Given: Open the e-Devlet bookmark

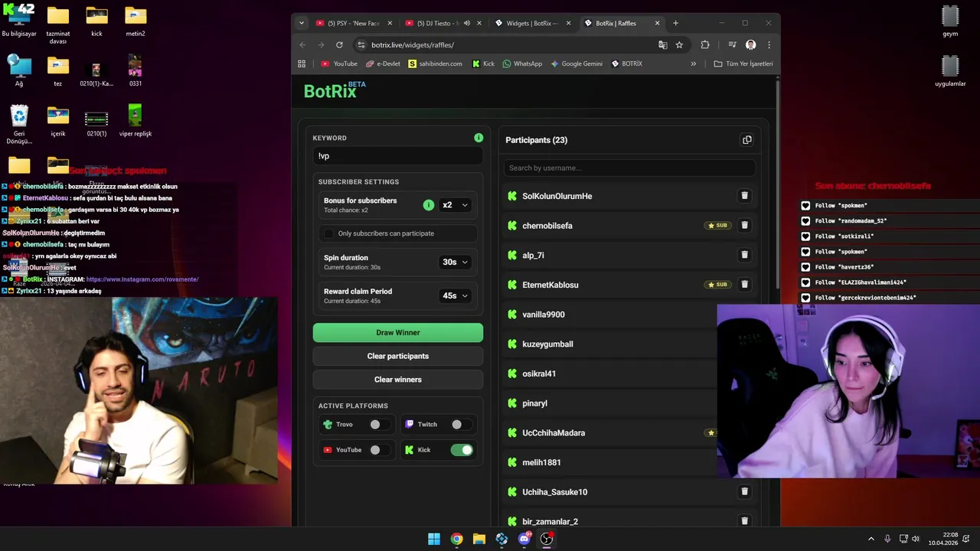Looking at the screenshot, I should click(383, 64).
